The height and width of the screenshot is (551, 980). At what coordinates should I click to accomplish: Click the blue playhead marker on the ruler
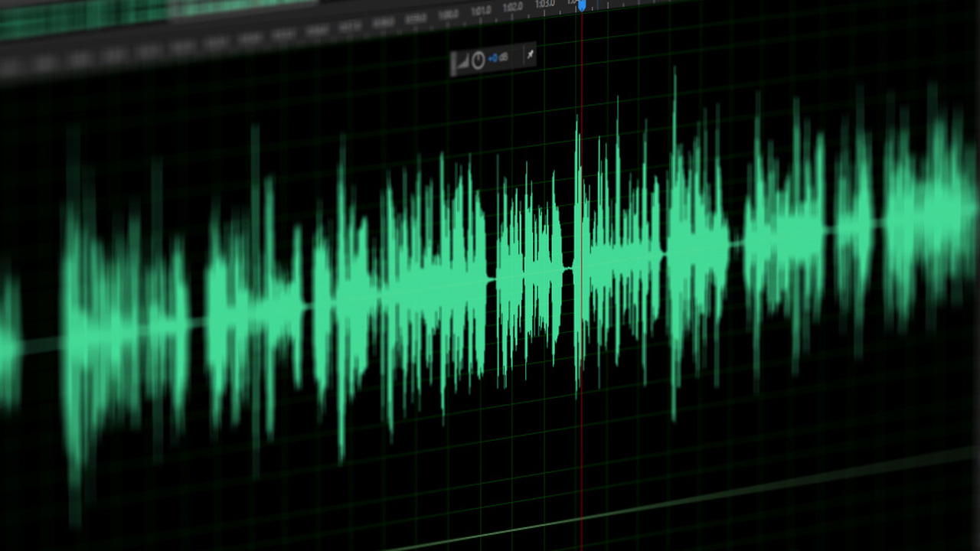click(581, 5)
